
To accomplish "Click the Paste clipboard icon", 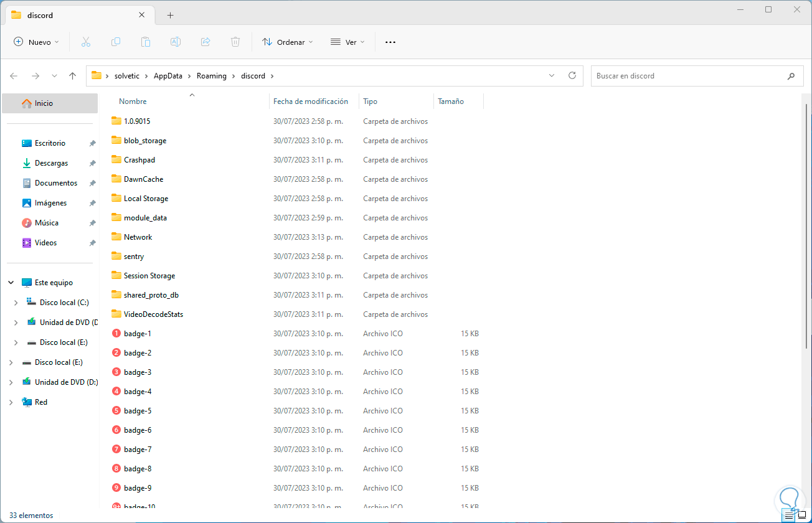I will pos(146,42).
